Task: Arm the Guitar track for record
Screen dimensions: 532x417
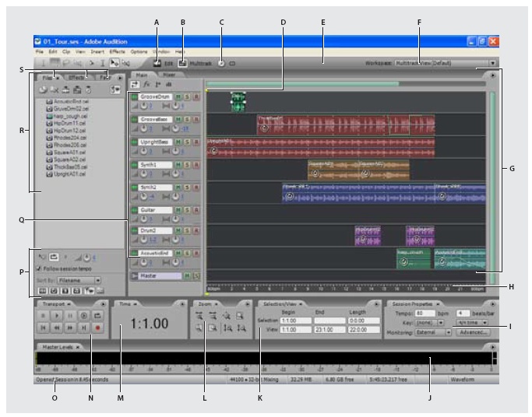Action: pyautogui.click(x=196, y=210)
